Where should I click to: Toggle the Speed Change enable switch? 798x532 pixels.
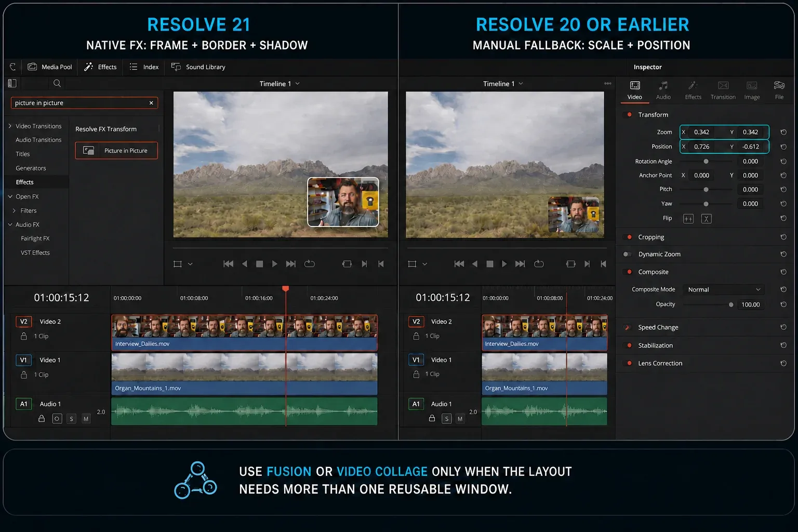628,327
